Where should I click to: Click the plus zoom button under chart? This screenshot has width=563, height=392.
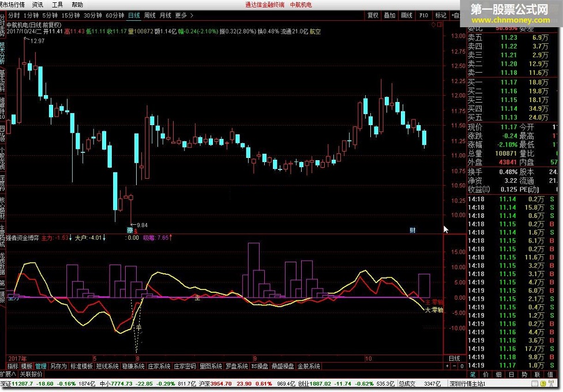[448, 367]
